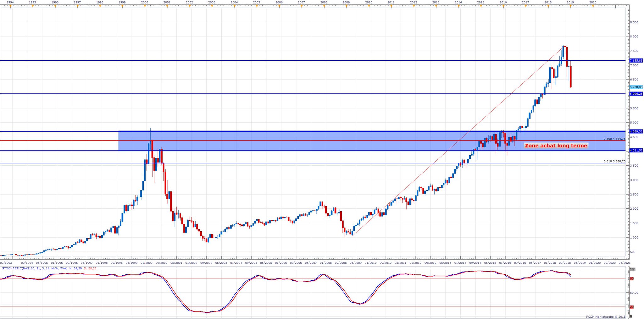Select the 2009 year label on top axis
Image resolution: width=644 pixels, height=319 pixels.
click(346, 2)
